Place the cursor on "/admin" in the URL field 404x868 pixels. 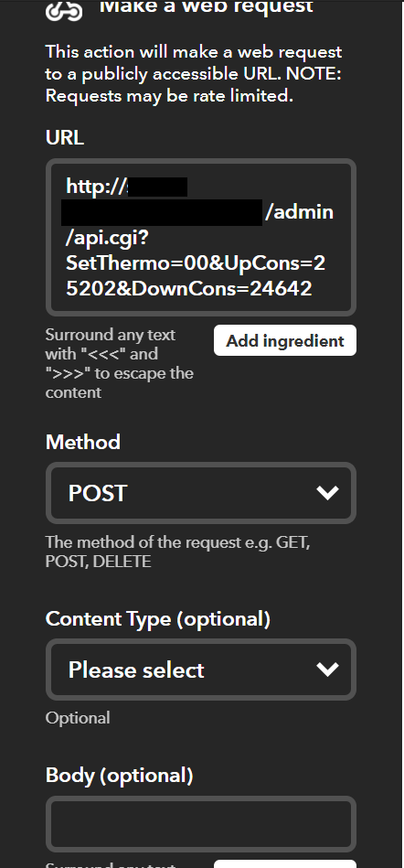(x=300, y=212)
